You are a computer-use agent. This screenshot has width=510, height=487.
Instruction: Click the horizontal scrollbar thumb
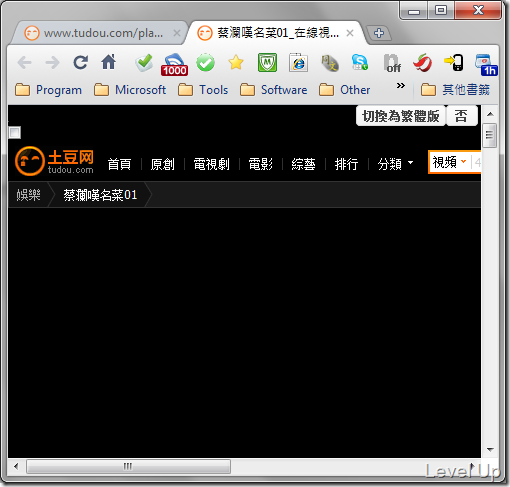[128, 466]
